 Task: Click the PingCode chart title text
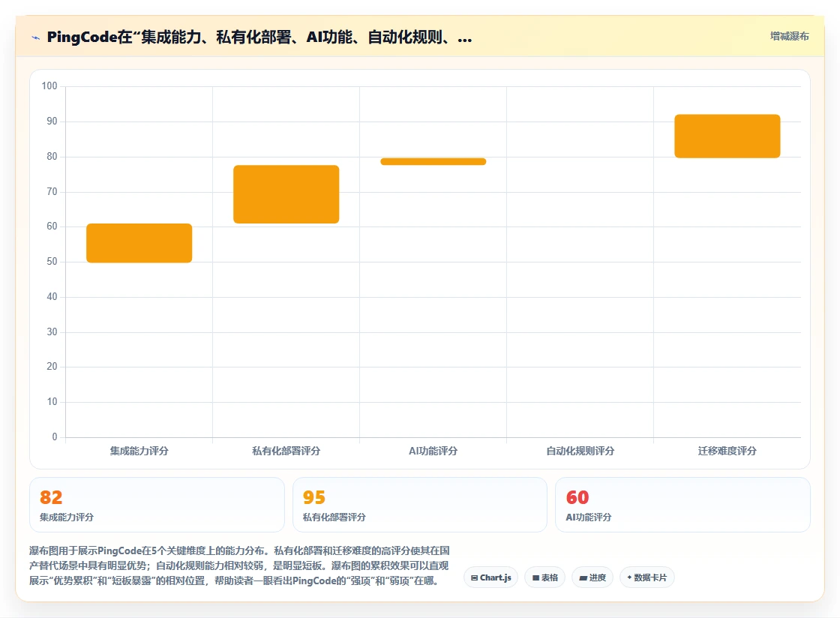point(259,37)
